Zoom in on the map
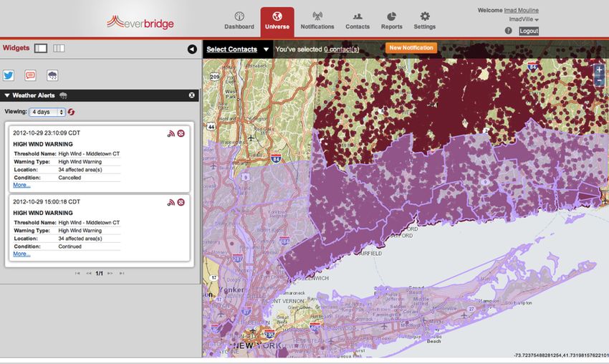Screen dimensions: 609x364 pyautogui.click(x=599, y=70)
